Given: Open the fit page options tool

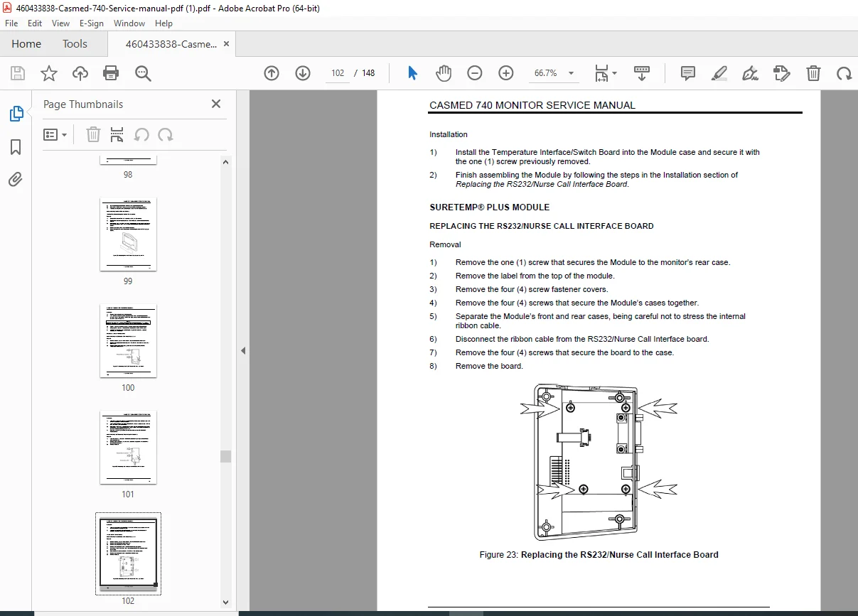Looking at the screenshot, I should [x=601, y=73].
